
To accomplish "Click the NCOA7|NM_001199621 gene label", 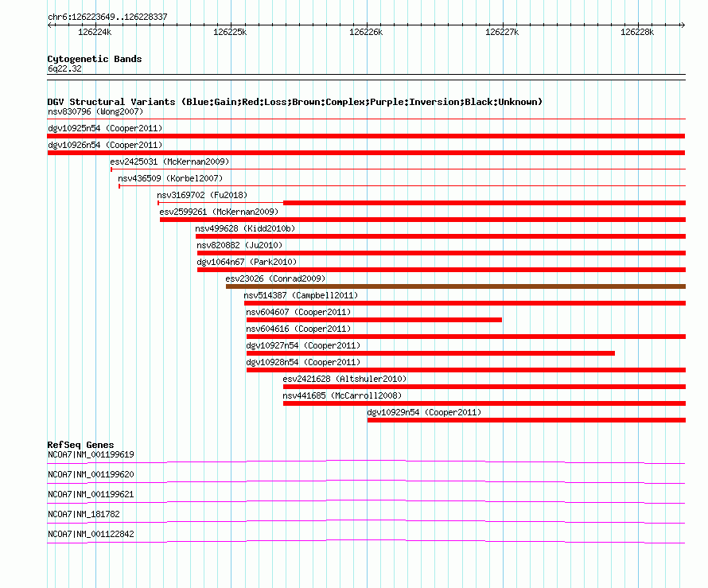I will point(91,495).
